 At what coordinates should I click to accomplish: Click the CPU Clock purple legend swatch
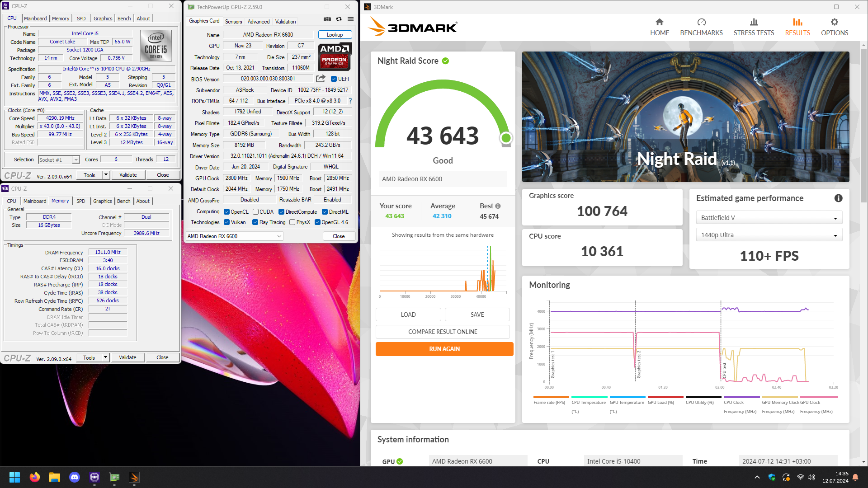tap(742, 397)
